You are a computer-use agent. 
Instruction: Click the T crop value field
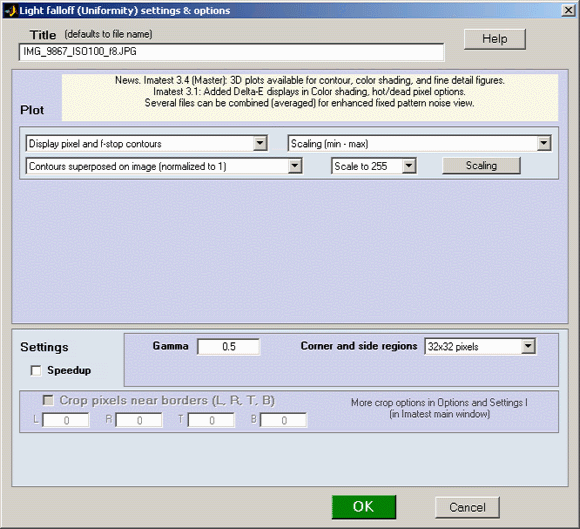point(211,421)
